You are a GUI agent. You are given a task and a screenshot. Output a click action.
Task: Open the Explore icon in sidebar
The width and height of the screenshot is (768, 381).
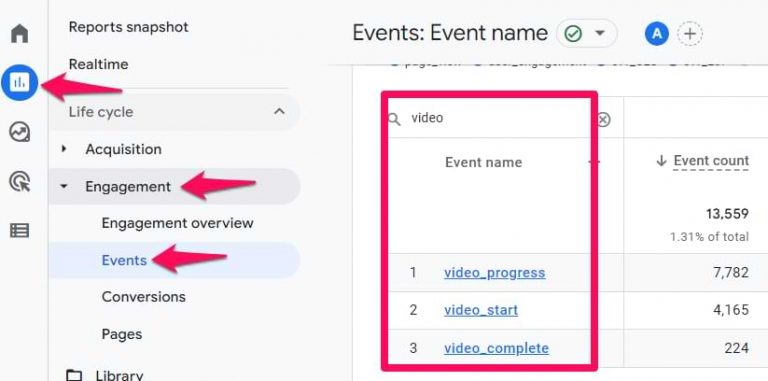click(20, 132)
